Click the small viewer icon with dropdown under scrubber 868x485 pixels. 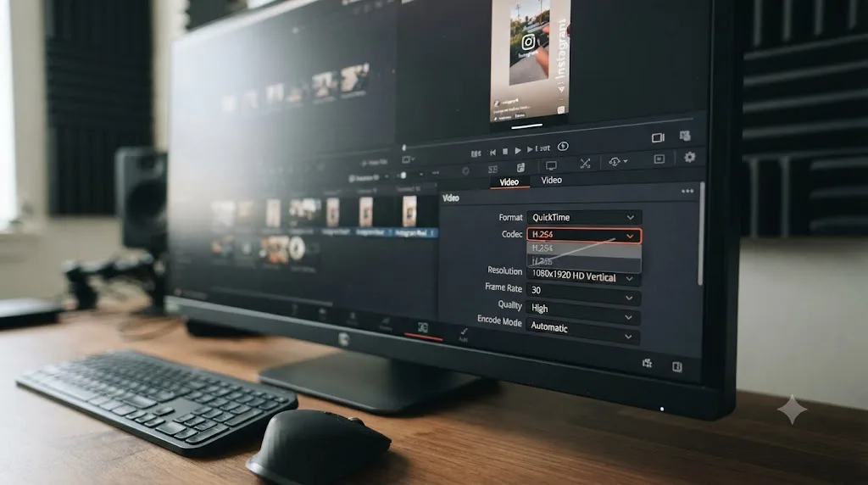(x=409, y=159)
